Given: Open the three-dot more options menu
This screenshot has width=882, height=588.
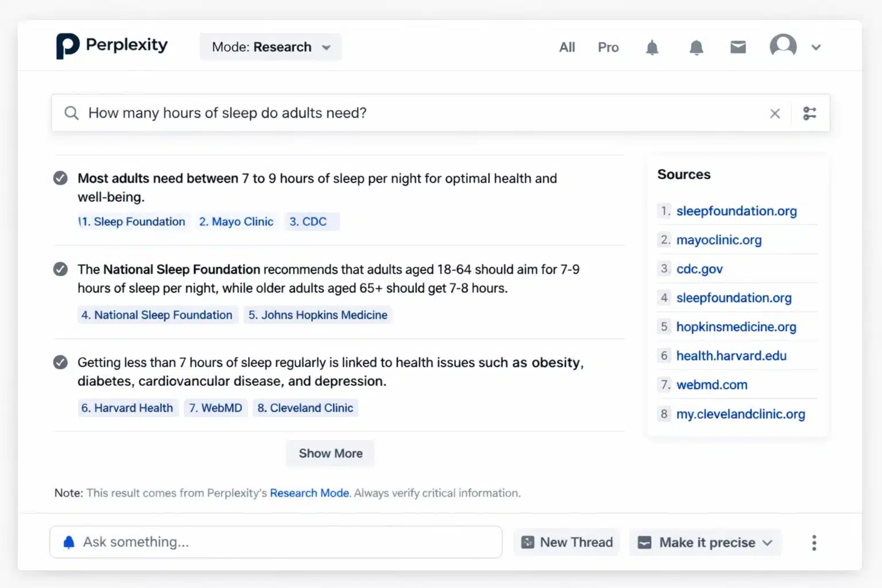Looking at the screenshot, I should [814, 543].
